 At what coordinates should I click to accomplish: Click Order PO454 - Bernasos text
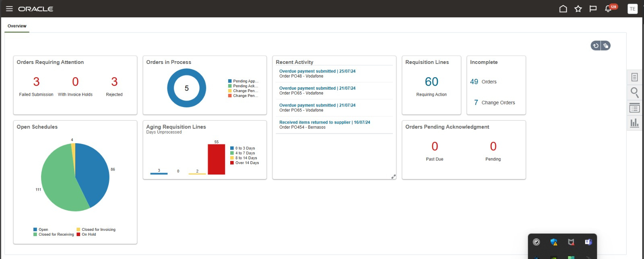302,127
